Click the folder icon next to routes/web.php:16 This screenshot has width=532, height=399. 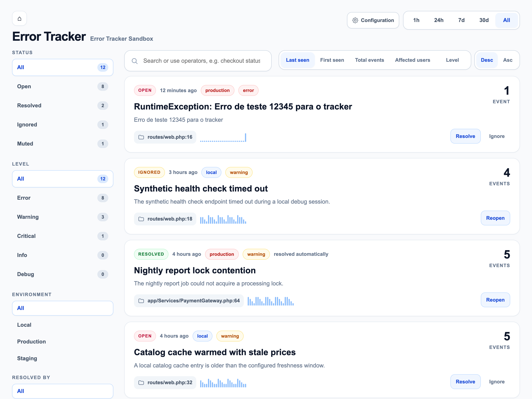(141, 137)
